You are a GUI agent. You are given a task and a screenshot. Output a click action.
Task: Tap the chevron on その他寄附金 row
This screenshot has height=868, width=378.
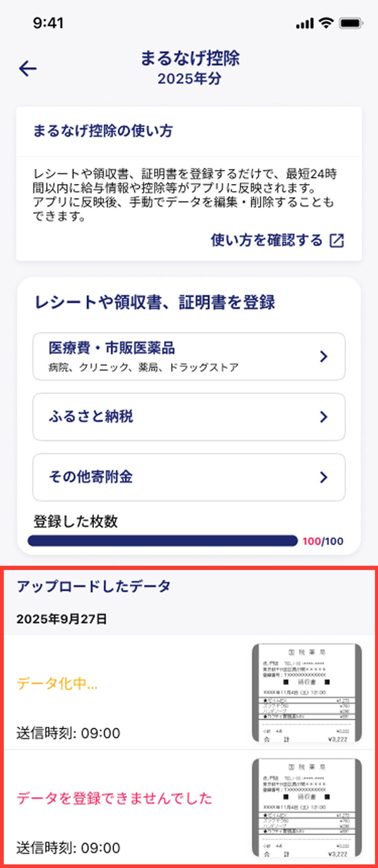(324, 477)
